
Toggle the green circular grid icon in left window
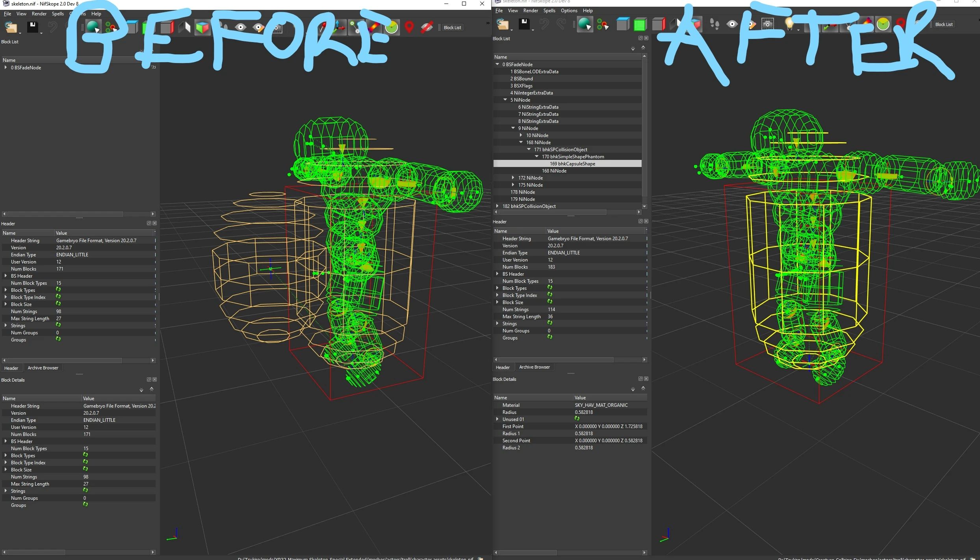point(392,27)
